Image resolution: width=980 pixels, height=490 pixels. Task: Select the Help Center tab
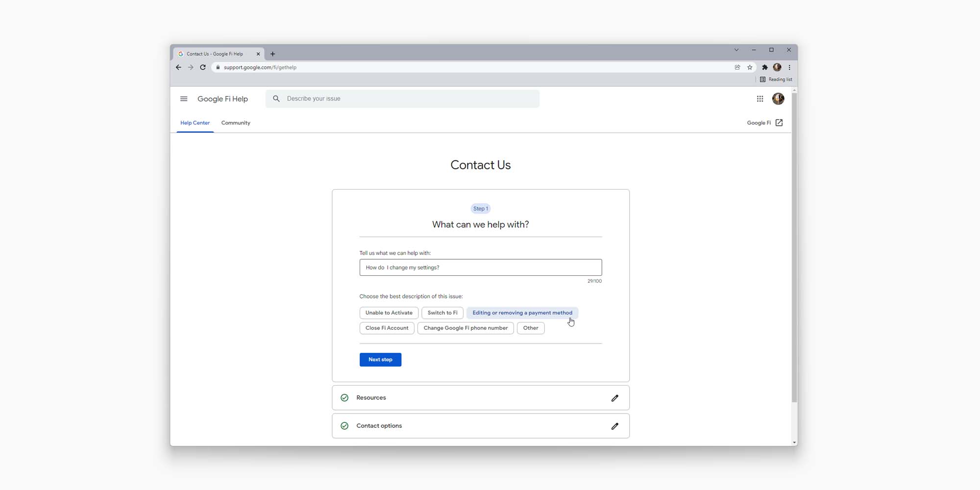click(x=195, y=122)
